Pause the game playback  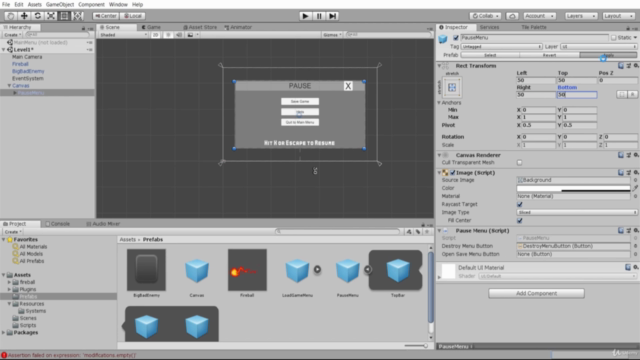(319, 16)
